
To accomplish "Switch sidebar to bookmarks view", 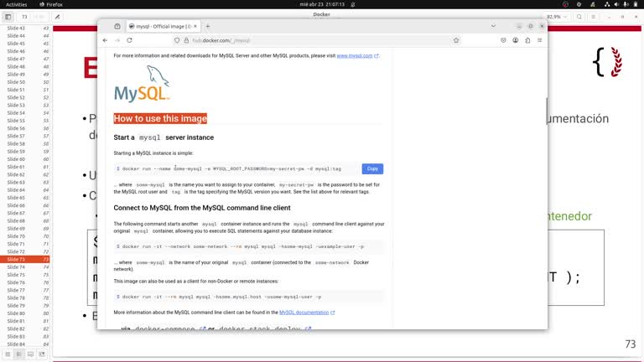I will click(x=42, y=354).
